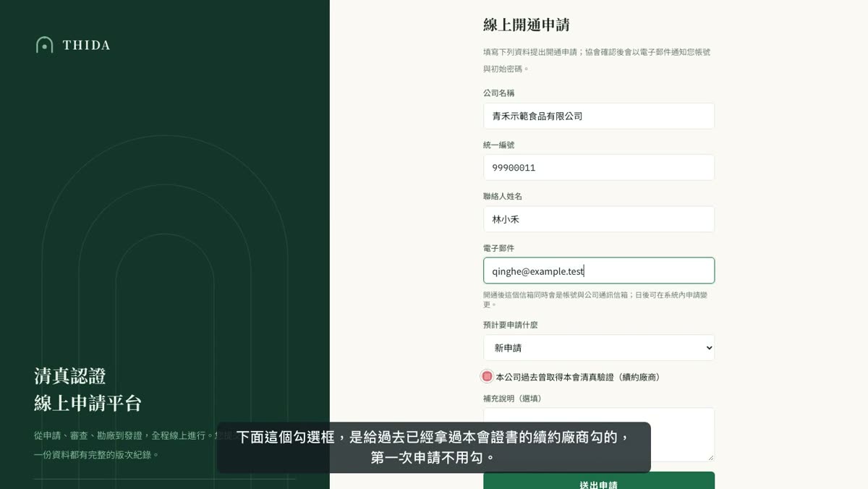
Task: Click the 補充說明 textarea
Action: tap(599, 434)
